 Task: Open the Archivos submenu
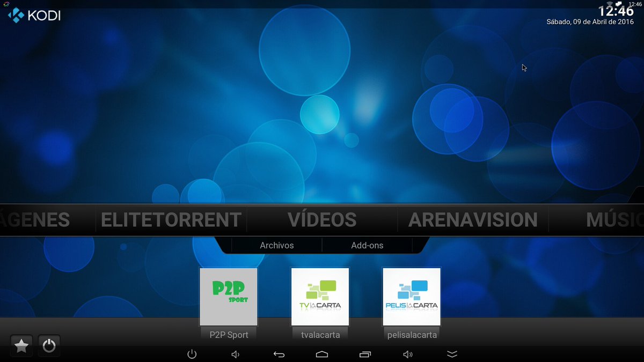click(277, 245)
